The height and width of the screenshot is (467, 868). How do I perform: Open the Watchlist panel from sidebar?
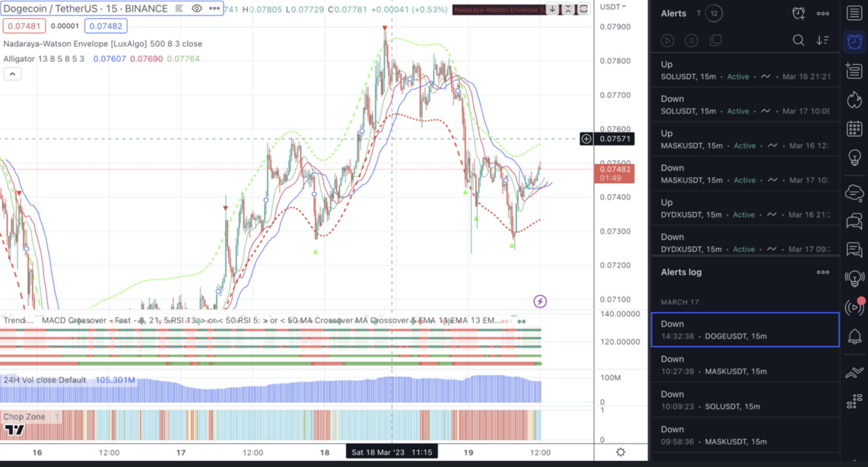(x=854, y=13)
